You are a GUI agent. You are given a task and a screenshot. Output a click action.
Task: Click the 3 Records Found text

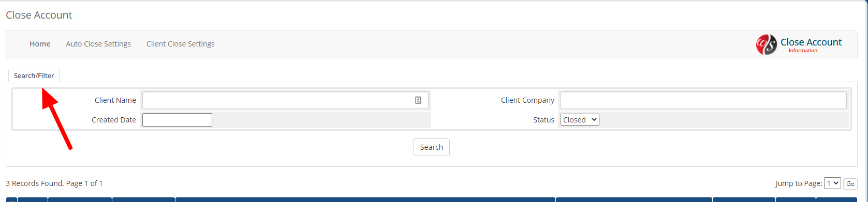click(34, 183)
